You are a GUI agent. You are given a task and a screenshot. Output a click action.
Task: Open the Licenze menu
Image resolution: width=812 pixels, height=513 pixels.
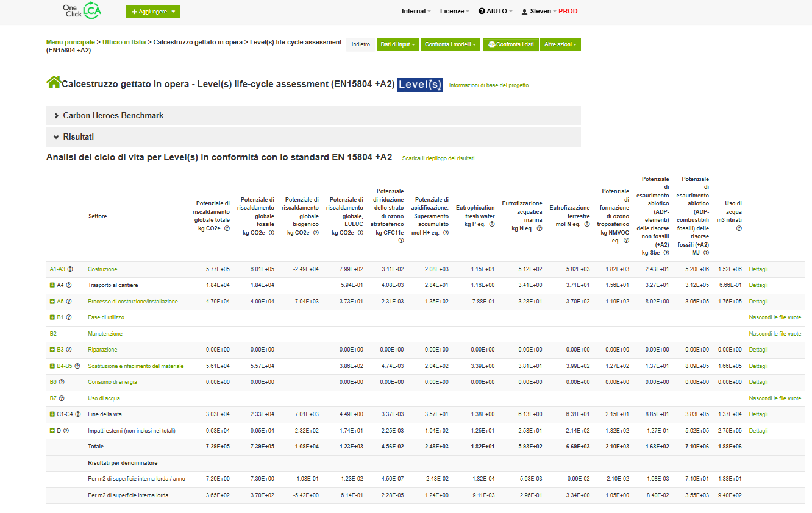(454, 11)
